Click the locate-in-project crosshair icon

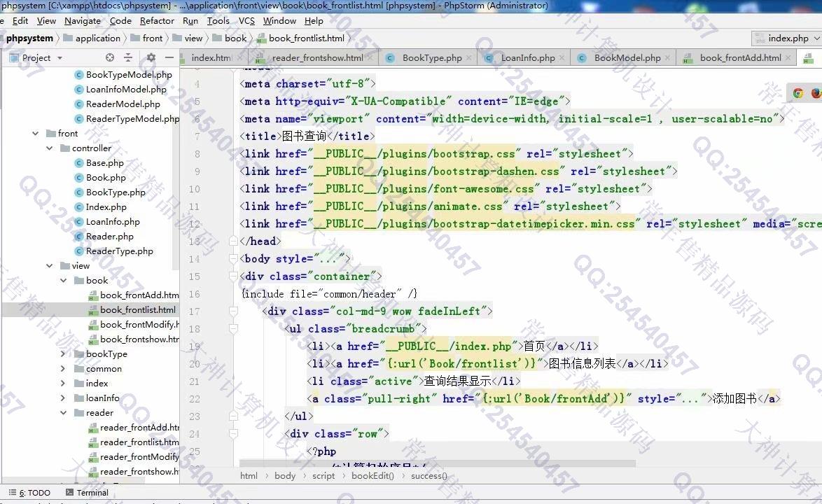click(x=109, y=57)
